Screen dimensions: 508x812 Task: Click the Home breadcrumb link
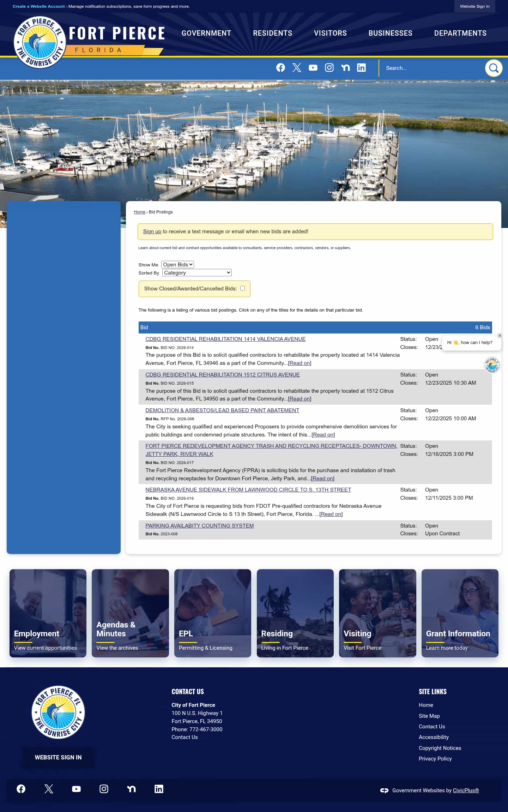pyautogui.click(x=139, y=212)
